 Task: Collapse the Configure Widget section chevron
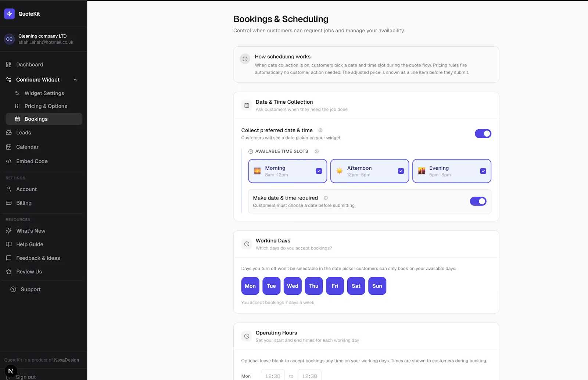75,80
